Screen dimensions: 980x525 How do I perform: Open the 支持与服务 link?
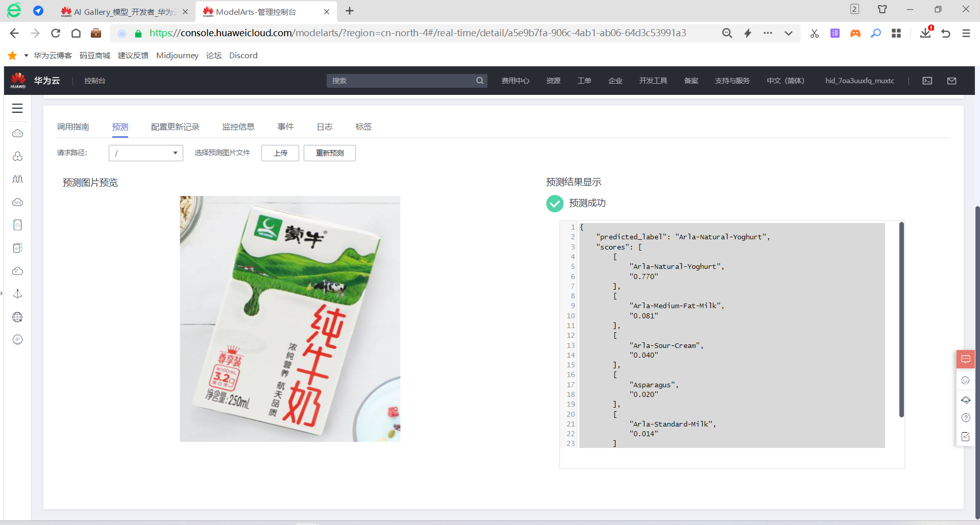(x=732, y=81)
